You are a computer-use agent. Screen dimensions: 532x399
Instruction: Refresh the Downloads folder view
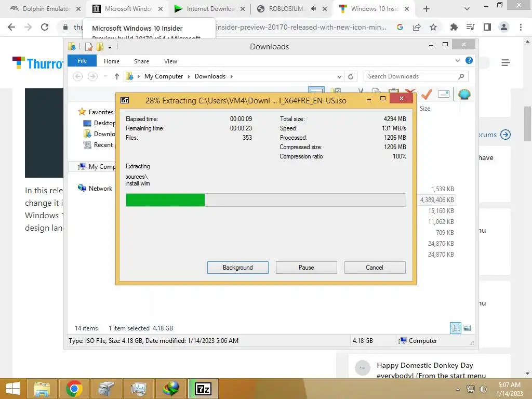coord(351,76)
